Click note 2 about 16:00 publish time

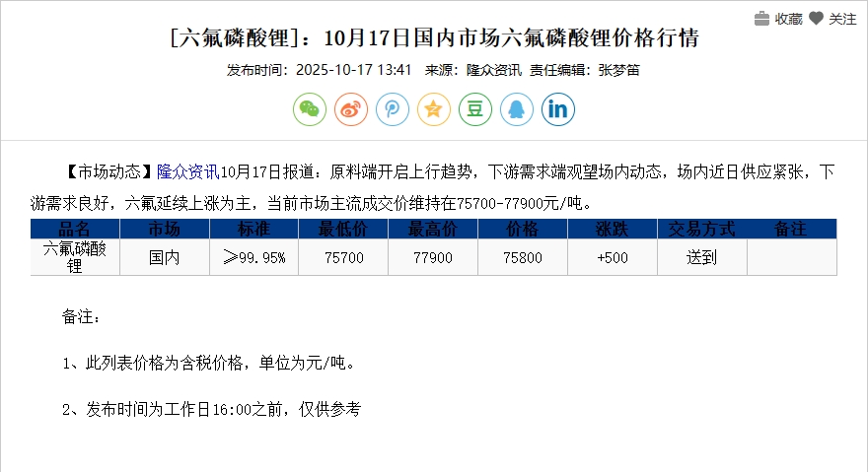211,410
